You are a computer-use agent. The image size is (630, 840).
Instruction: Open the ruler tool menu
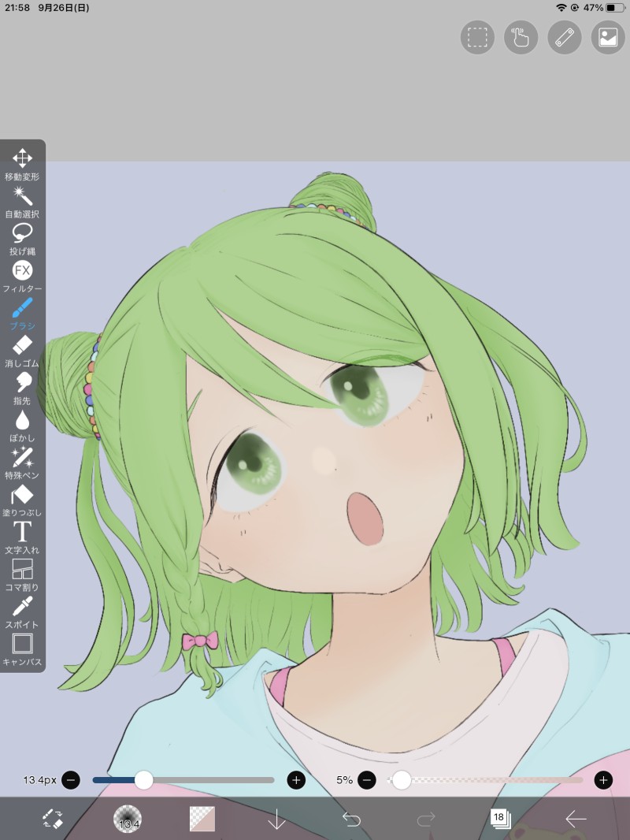(564, 38)
